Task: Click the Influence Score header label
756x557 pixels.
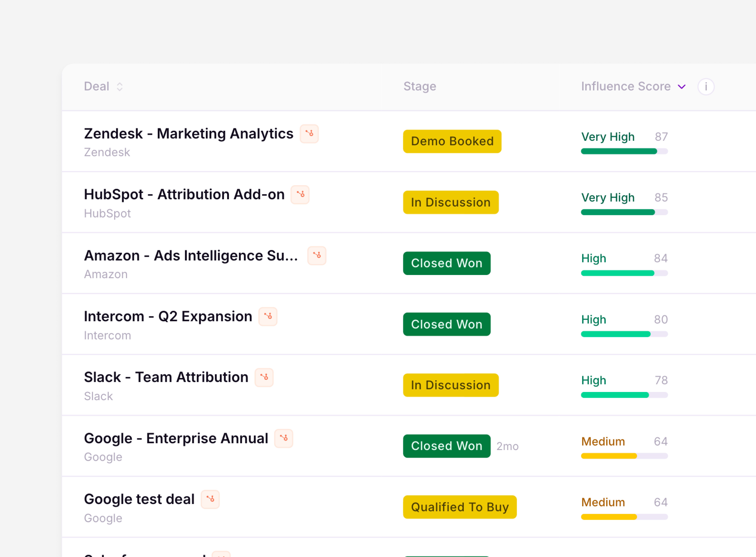Action: coord(626,86)
